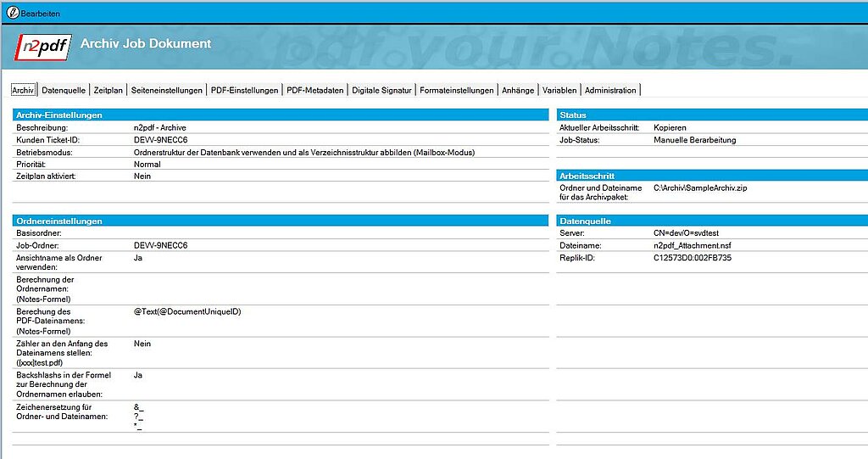Open the PDF-Metadaten tab
Image resolution: width=868 pixels, height=459 pixels.
click(x=315, y=90)
